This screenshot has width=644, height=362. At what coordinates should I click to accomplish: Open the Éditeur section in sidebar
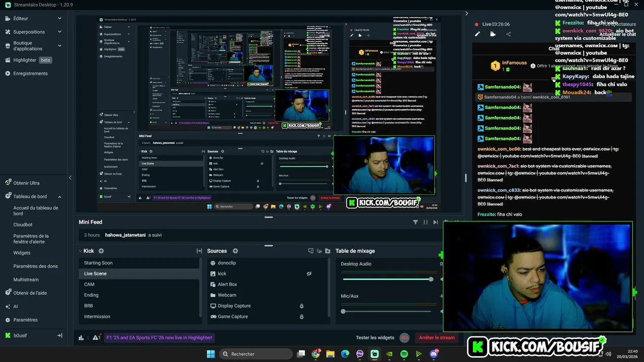21,19
